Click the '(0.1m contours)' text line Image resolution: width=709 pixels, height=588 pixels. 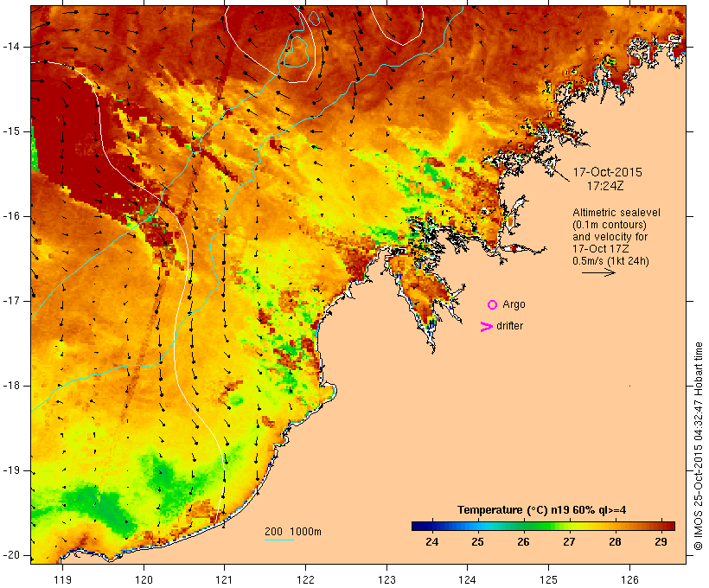point(610,225)
